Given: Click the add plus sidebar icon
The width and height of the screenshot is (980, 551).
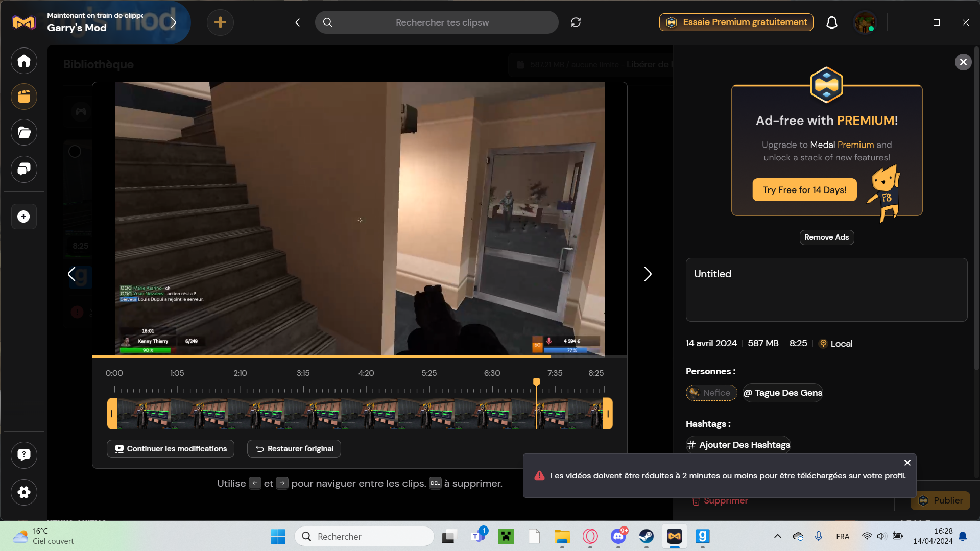Looking at the screenshot, I should 24,217.
